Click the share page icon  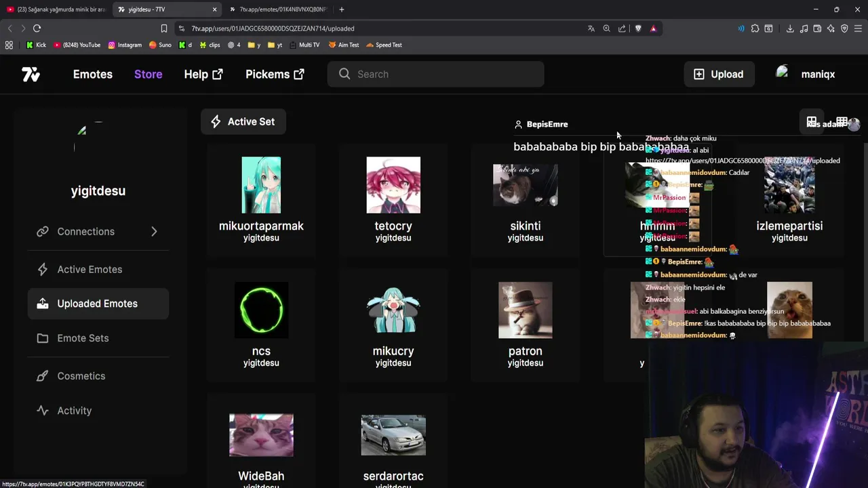[x=622, y=28]
